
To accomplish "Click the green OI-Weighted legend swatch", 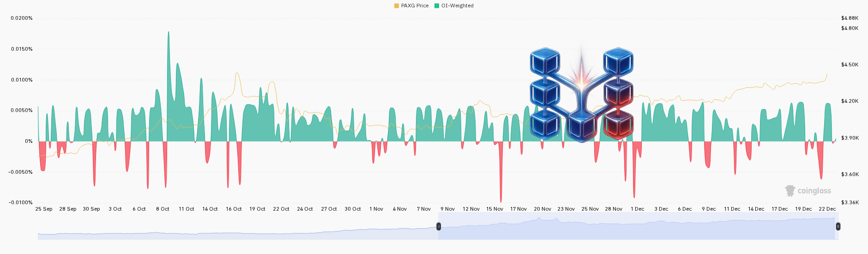I will point(436,6).
